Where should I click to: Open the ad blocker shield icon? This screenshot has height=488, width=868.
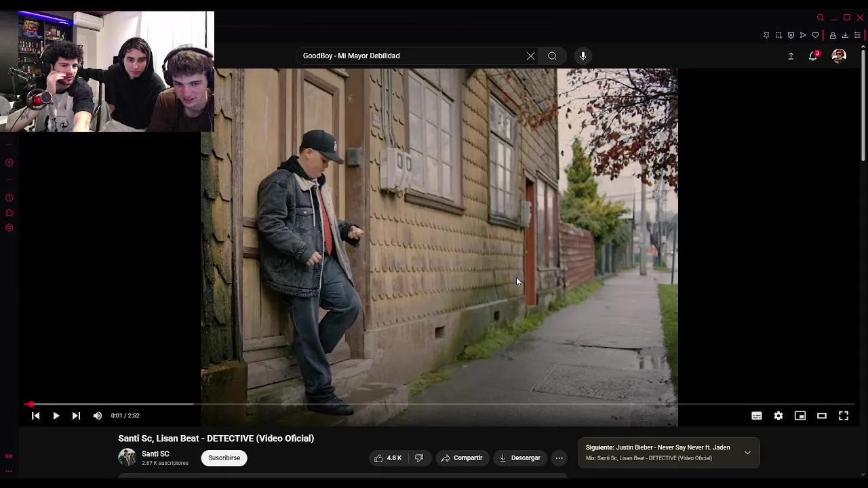(791, 35)
